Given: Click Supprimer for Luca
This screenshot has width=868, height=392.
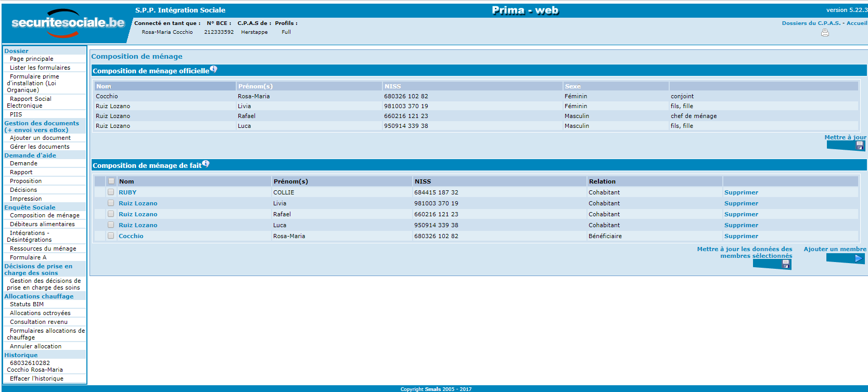Looking at the screenshot, I should coord(741,225).
